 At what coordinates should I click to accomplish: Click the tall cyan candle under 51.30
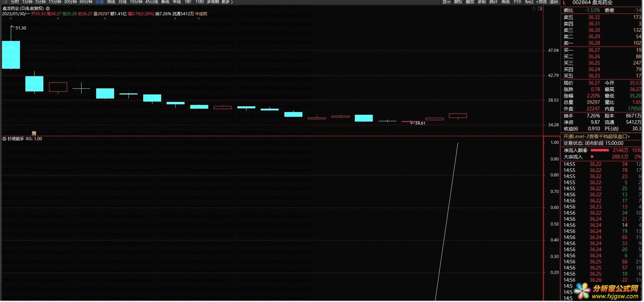11,55
